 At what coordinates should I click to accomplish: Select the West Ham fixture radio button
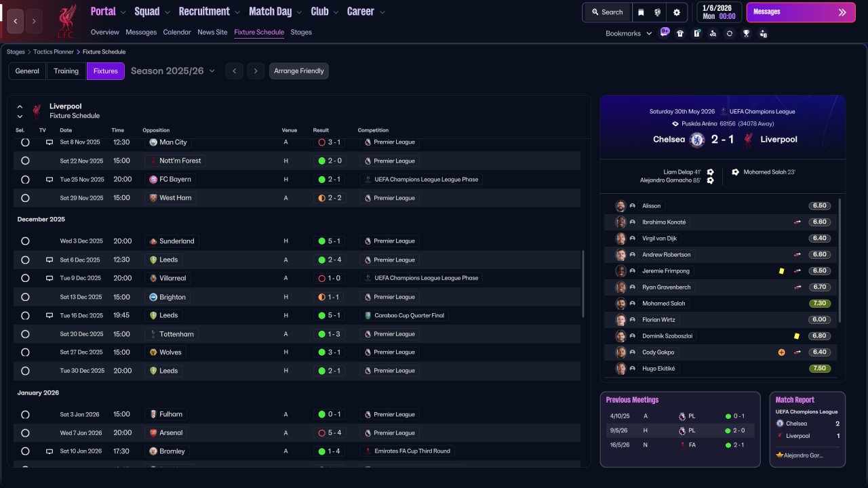tap(25, 198)
